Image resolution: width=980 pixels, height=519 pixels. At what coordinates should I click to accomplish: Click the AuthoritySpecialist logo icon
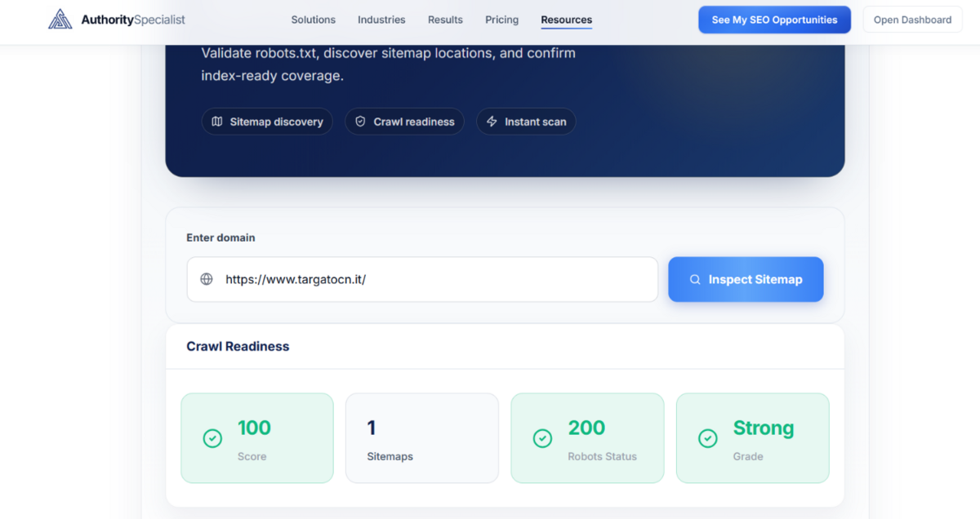coord(60,20)
